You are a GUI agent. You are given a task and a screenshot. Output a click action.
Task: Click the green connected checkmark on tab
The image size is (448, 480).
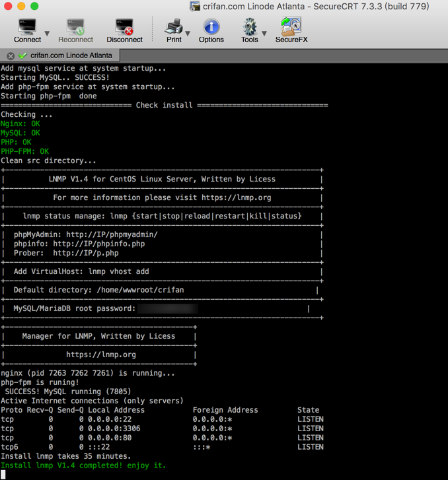22,55
